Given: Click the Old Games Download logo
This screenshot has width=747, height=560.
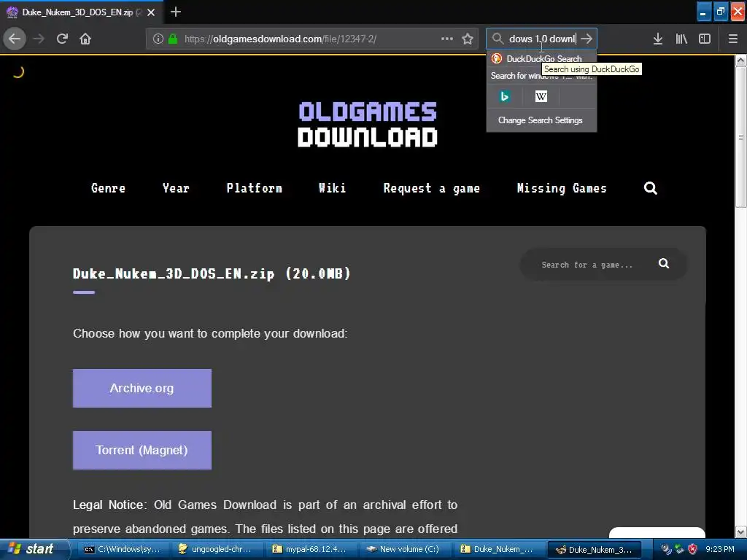Looking at the screenshot, I should coord(368,125).
